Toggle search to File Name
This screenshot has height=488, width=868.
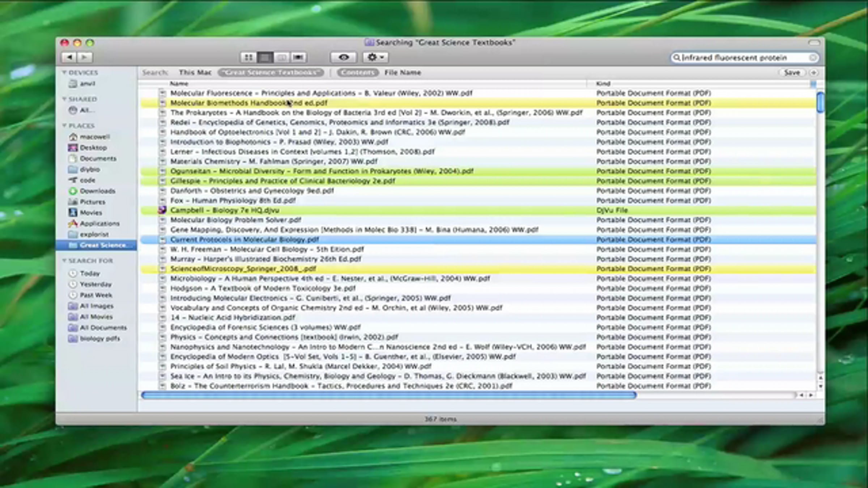(403, 73)
